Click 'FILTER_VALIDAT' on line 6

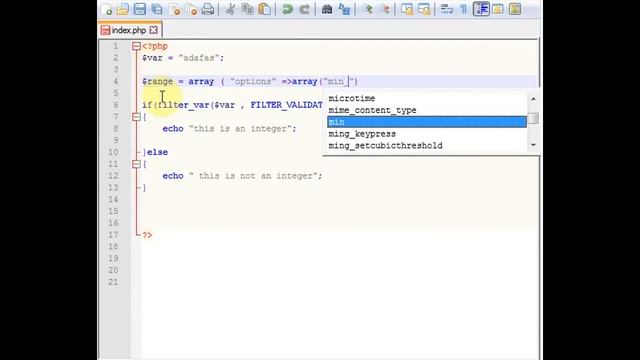(x=287, y=105)
